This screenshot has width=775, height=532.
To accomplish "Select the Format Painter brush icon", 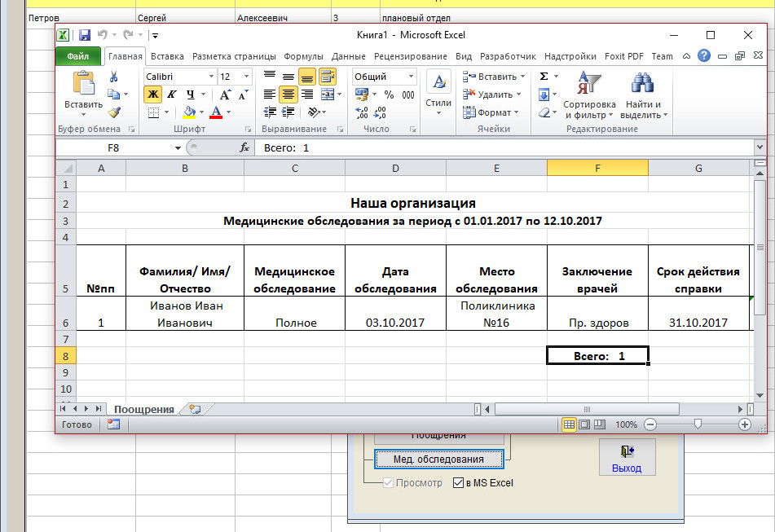I will tap(114, 112).
